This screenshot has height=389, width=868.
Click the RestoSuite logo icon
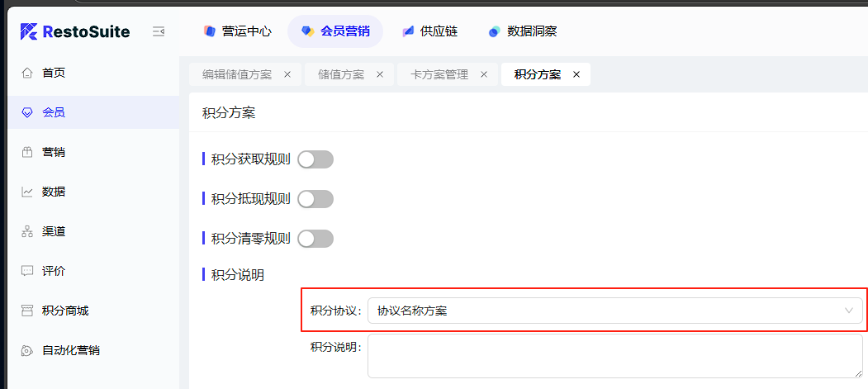pos(29,31)
